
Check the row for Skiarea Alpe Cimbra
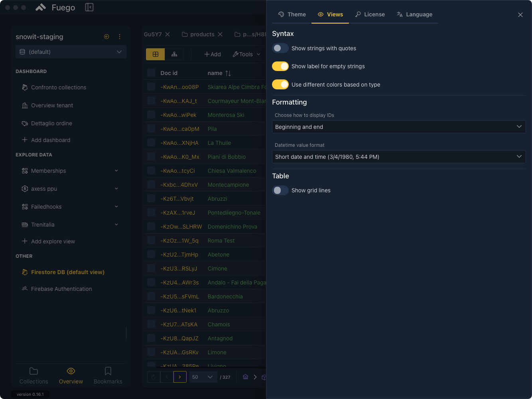click(x=151, y=87)
